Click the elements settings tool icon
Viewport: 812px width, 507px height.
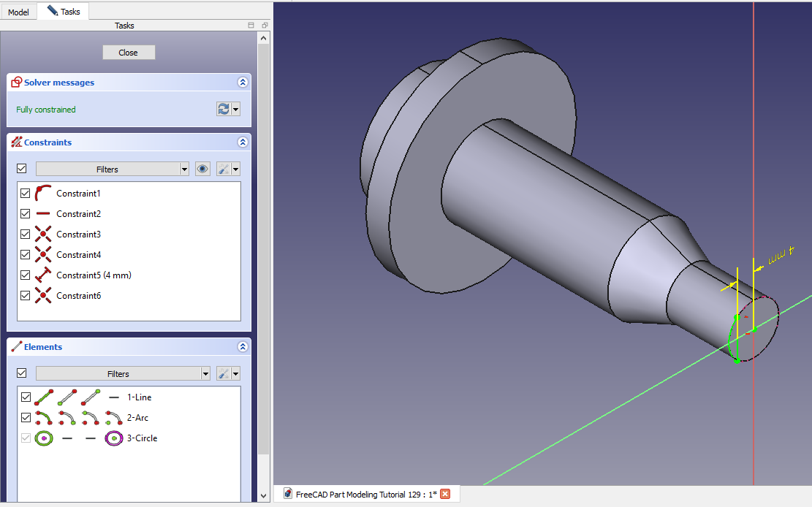point(224,373)
